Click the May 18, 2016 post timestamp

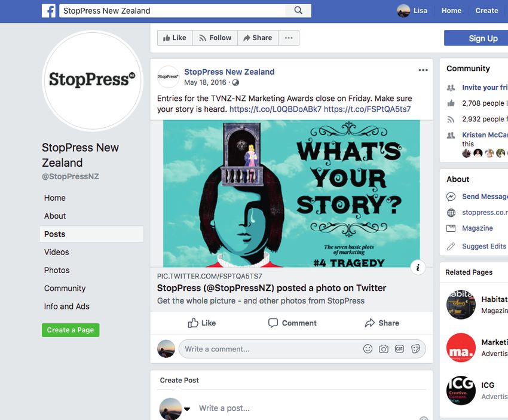click(x=205, y=82)
